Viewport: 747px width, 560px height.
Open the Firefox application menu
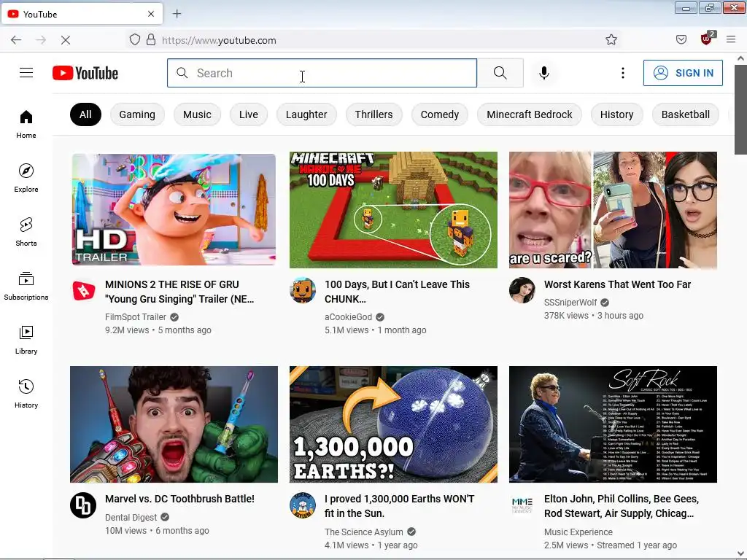tap(731, 40)
